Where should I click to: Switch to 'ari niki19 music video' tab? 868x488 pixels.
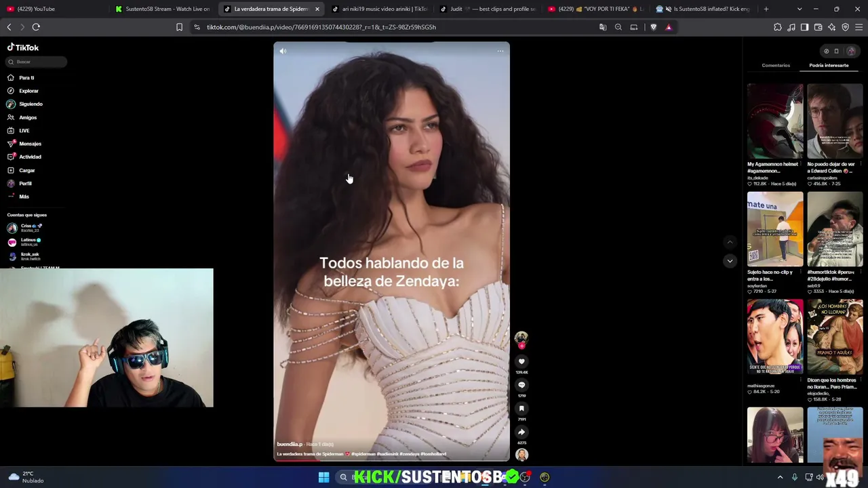[380, 9]
